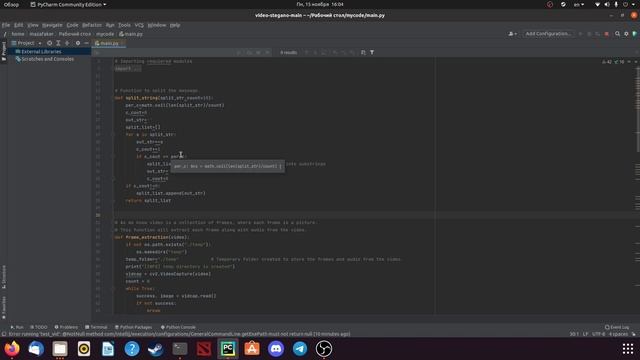640x360 pixels.
Task: Open Telegram from the dock
Action: coord(300,349)
